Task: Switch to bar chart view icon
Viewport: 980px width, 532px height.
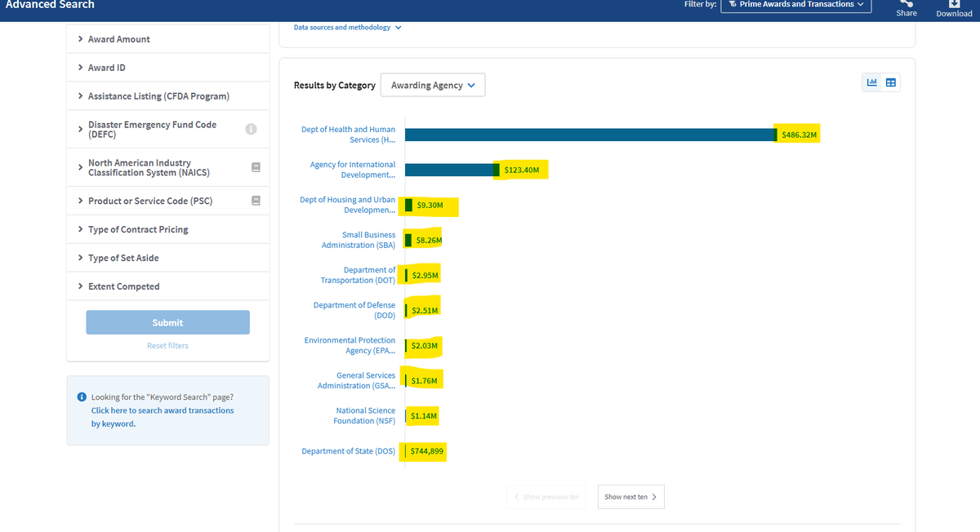Action: point(872,82)
